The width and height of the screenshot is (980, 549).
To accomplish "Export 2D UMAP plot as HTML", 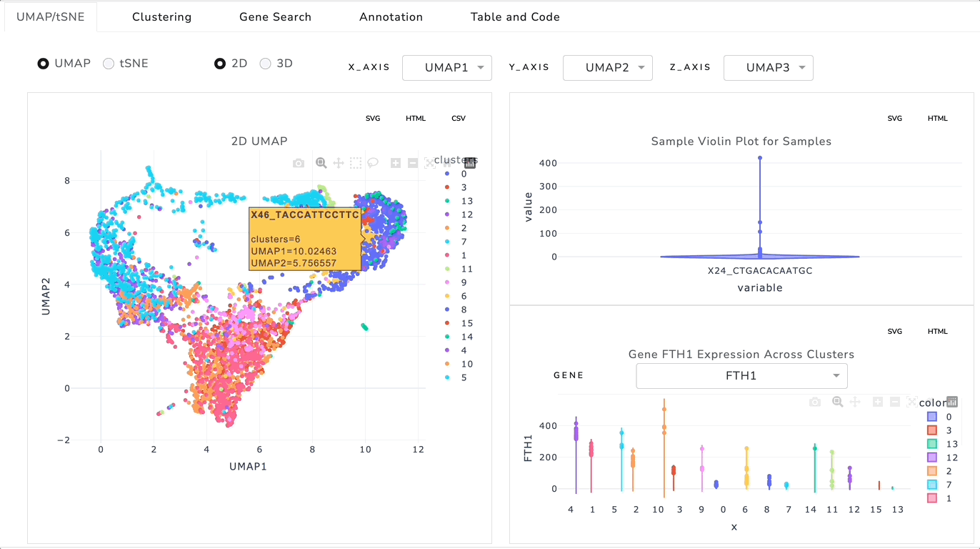I will (x=416, y=118).
